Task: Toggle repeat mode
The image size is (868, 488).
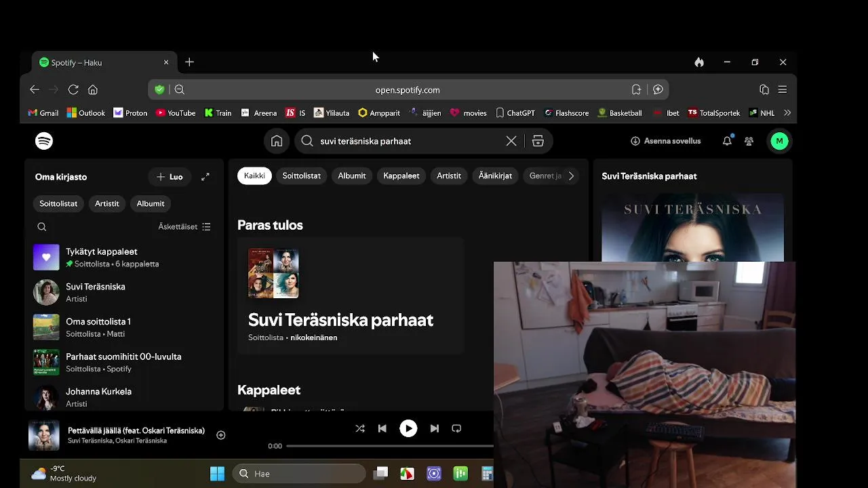Action: point(456,428)
